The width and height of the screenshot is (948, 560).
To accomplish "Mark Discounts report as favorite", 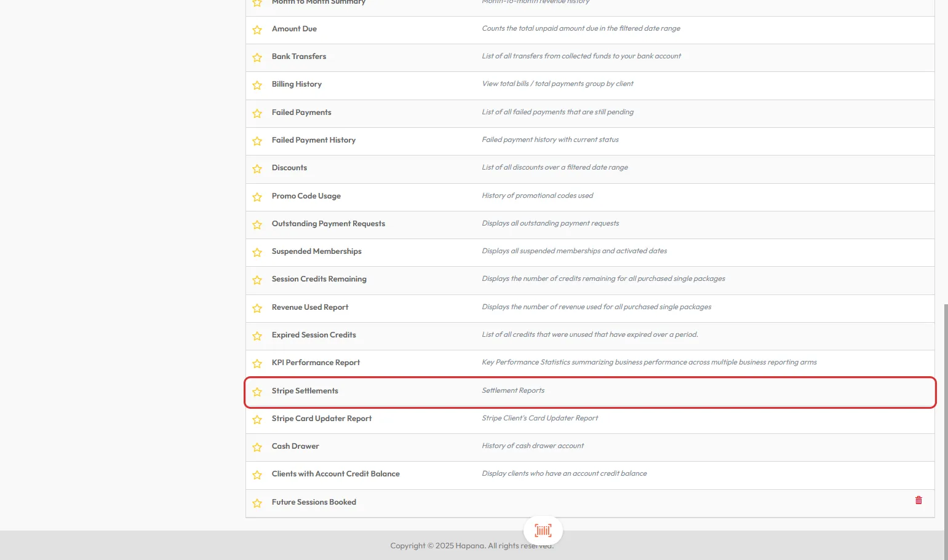I will coord(257,168).
